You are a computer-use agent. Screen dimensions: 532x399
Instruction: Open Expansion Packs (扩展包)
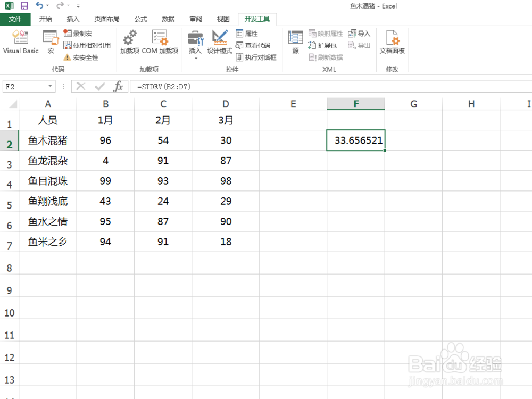pos(322,45)
